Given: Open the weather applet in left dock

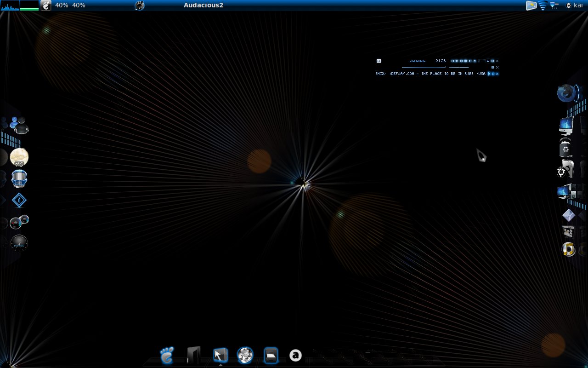Looking at the screenshot, I should 19,158.
